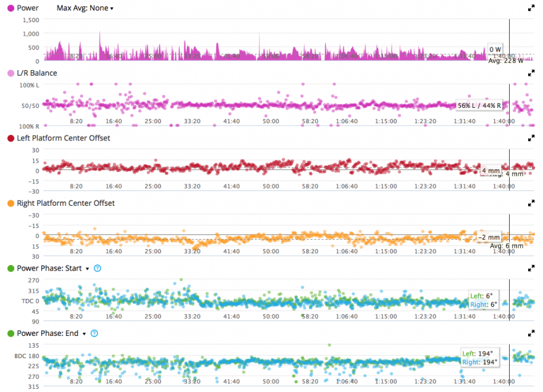Click the Avg: 6 mm label
The height and width of the screenshot is (392, 543).
507,246
